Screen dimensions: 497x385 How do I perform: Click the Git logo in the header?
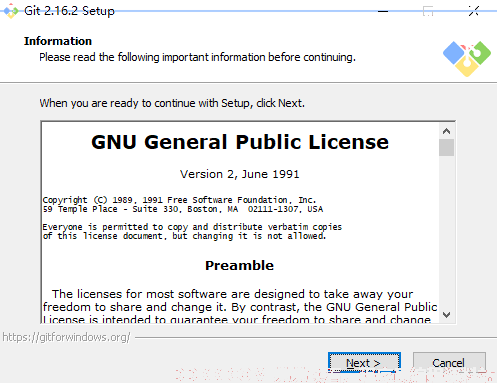[x=467, y=58]
